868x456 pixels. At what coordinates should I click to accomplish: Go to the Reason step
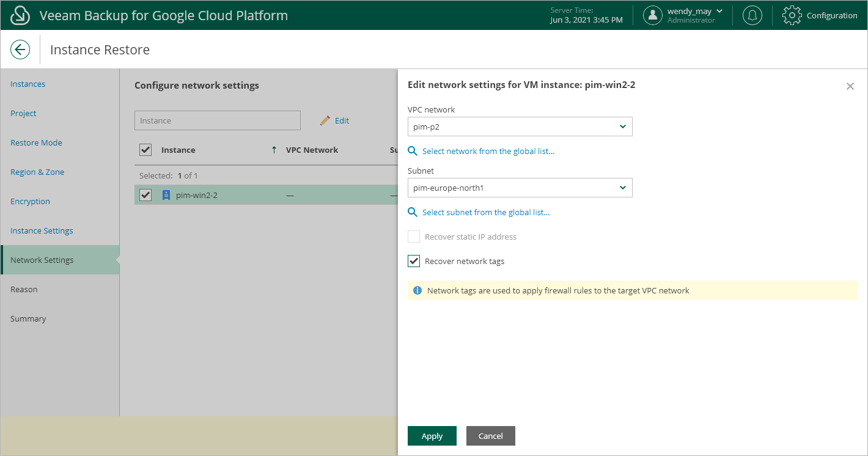24,289
